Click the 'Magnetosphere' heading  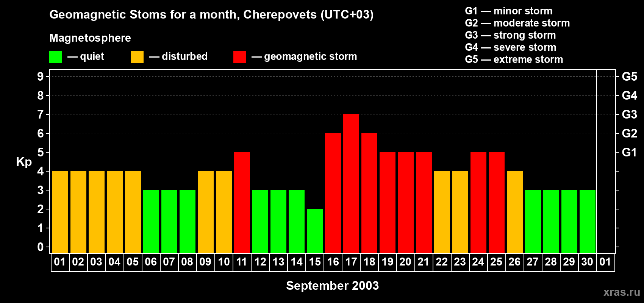coord(90,38)
